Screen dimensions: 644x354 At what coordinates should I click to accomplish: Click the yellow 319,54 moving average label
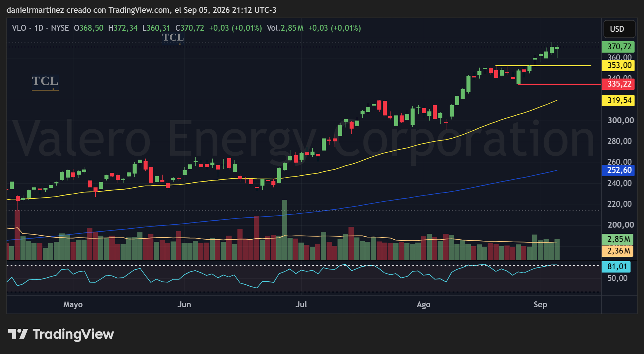coord(618,100)
